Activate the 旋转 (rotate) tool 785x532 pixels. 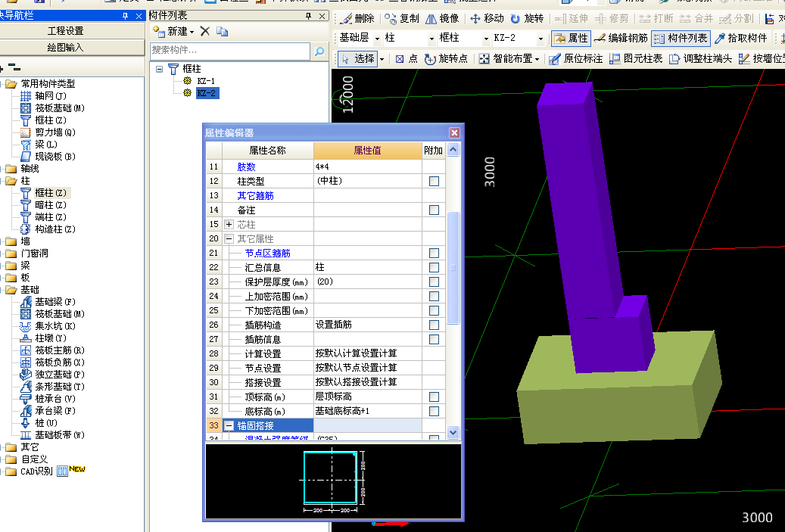click(x=527, y=18)
